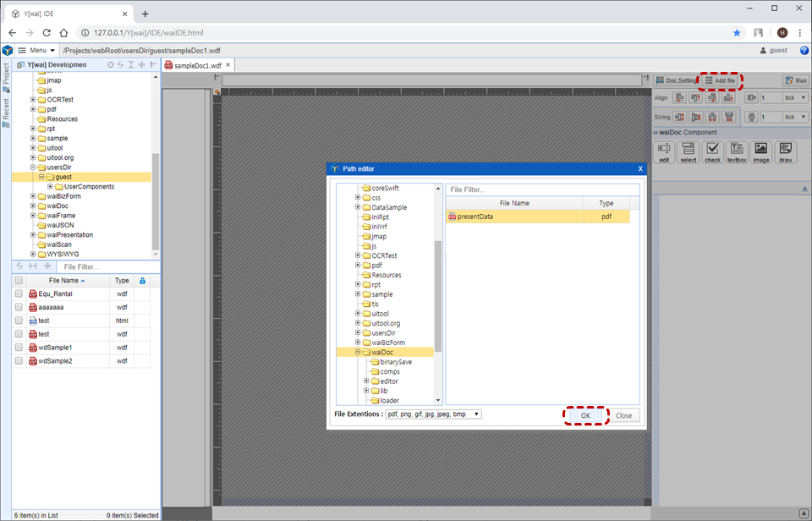Select the check component icon
Image resolution: width=812 pixels, height=521 pixels.
[712, 150]
